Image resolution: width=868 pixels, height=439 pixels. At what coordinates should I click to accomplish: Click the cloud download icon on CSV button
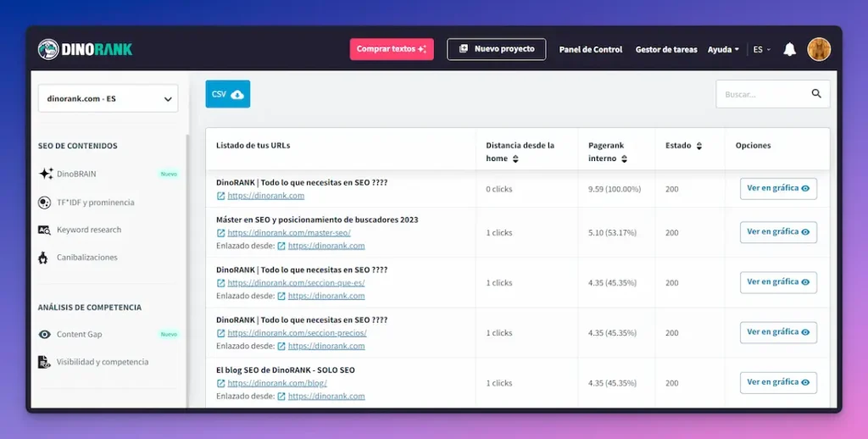(x=237, y=95)
